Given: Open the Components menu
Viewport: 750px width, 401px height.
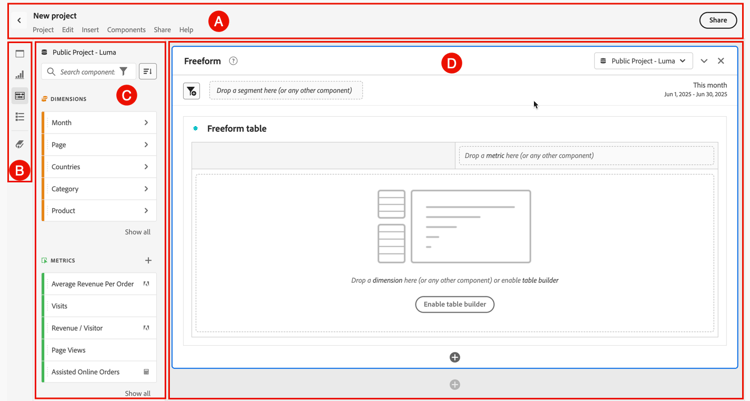Looking at the screenshot, I should pos(126,30).
